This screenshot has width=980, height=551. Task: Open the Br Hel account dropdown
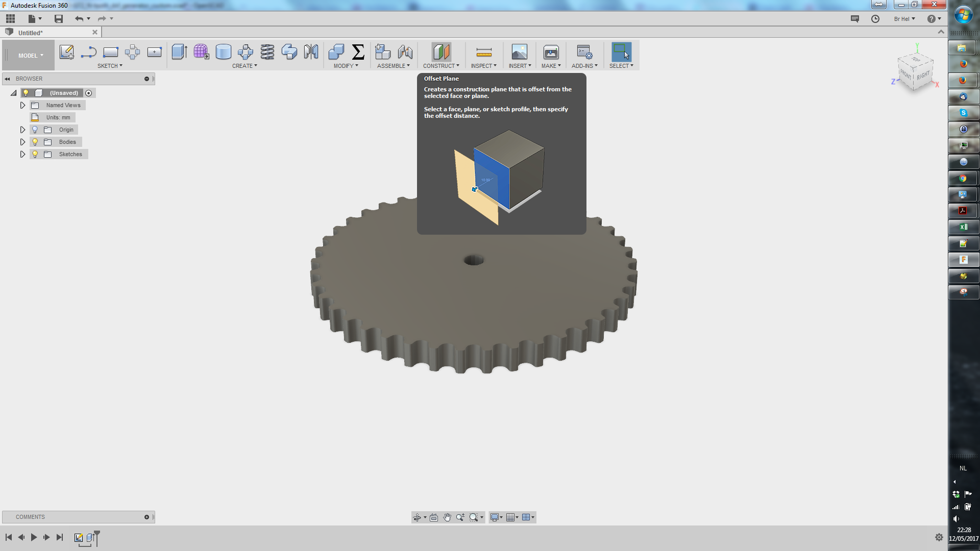tap(904, 19)
